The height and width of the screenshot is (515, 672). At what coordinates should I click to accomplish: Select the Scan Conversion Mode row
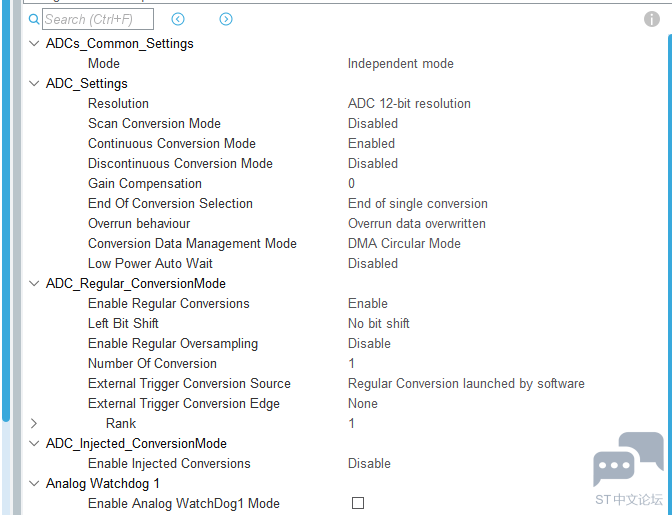click(154, 123)
